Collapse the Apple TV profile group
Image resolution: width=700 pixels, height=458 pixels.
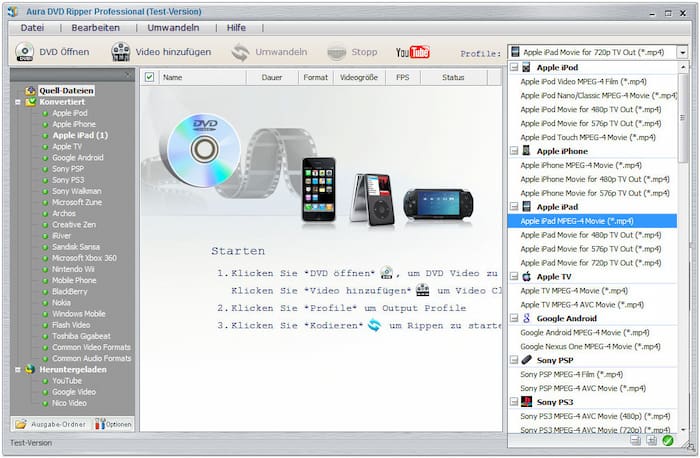(514, 276)
